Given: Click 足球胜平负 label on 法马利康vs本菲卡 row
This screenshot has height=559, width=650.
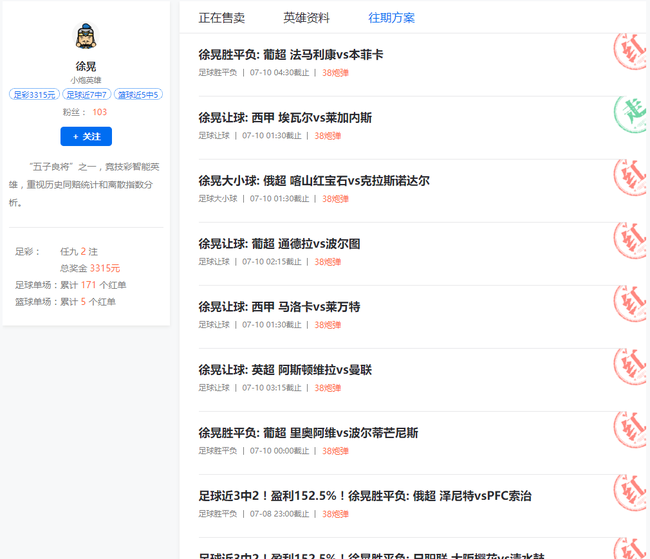Looking at the screenshot, I should point(218,73).
